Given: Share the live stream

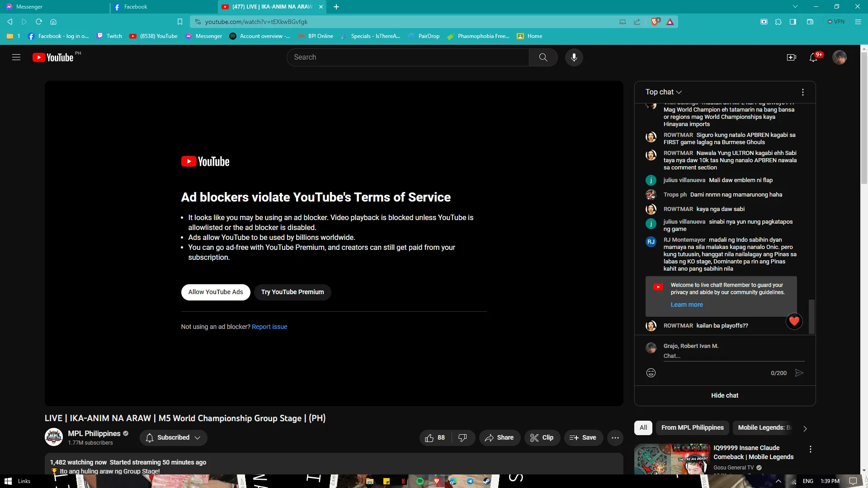Looking at the screenshot, I should [x=499, y=438].
